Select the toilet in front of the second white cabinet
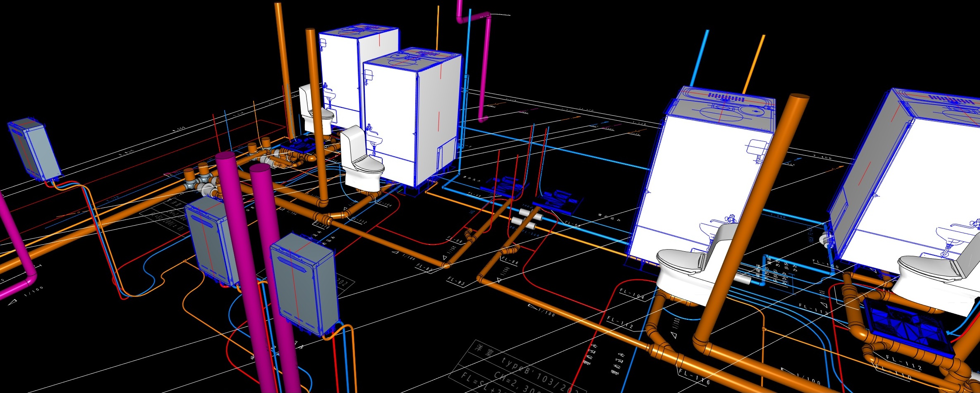Screen dimensions: 980x393 (363, 162)
